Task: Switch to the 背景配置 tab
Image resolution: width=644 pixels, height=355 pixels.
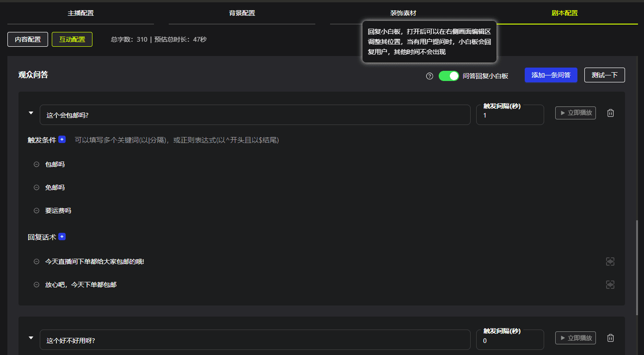Action: pos(242,13)
